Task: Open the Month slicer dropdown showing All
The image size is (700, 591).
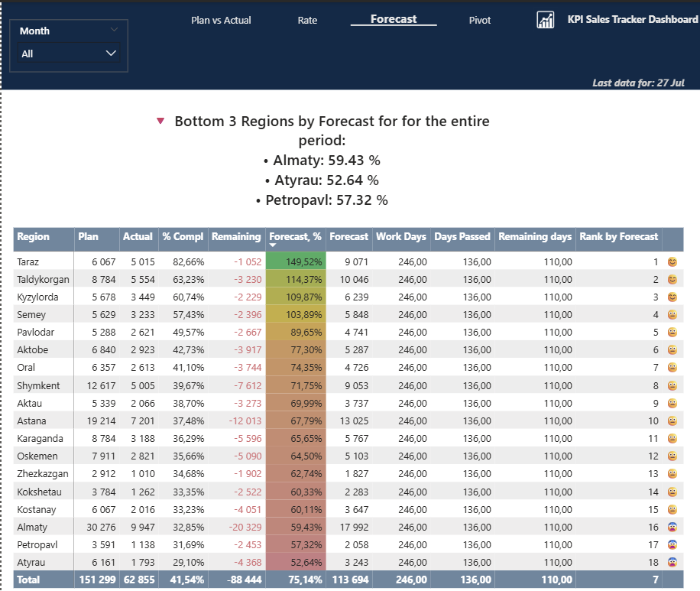Action: [68, 54]
